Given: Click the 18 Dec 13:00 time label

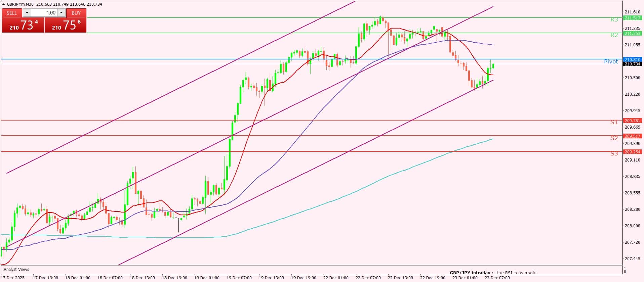Looking at the screenshot, I should tap(142, 278).
